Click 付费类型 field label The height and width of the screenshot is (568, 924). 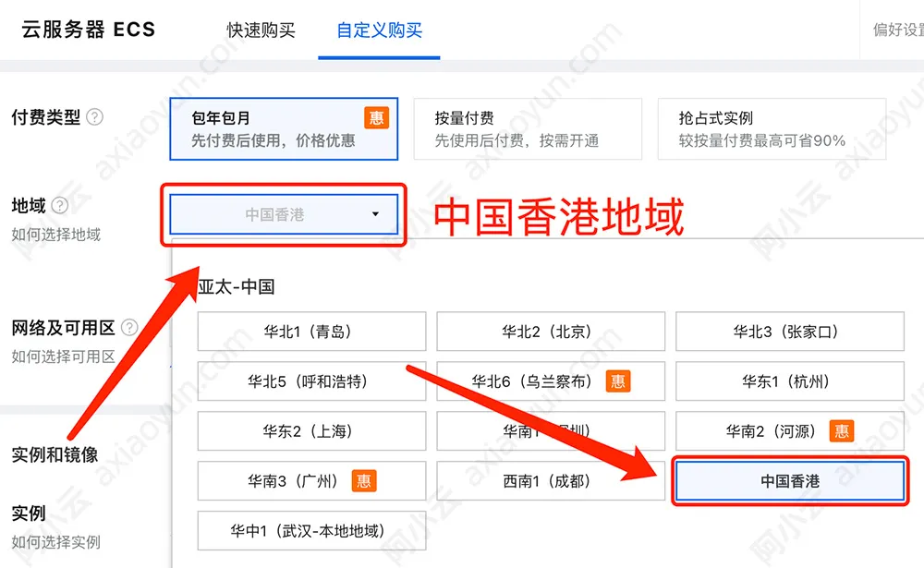coord(46,117)
